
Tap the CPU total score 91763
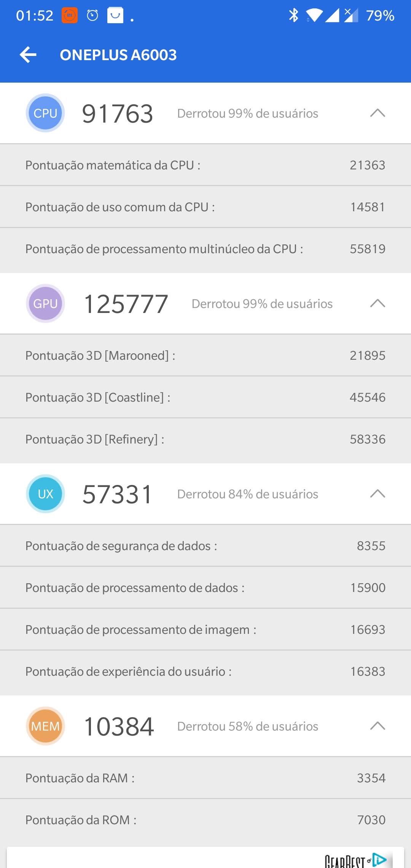click(118, 114)
